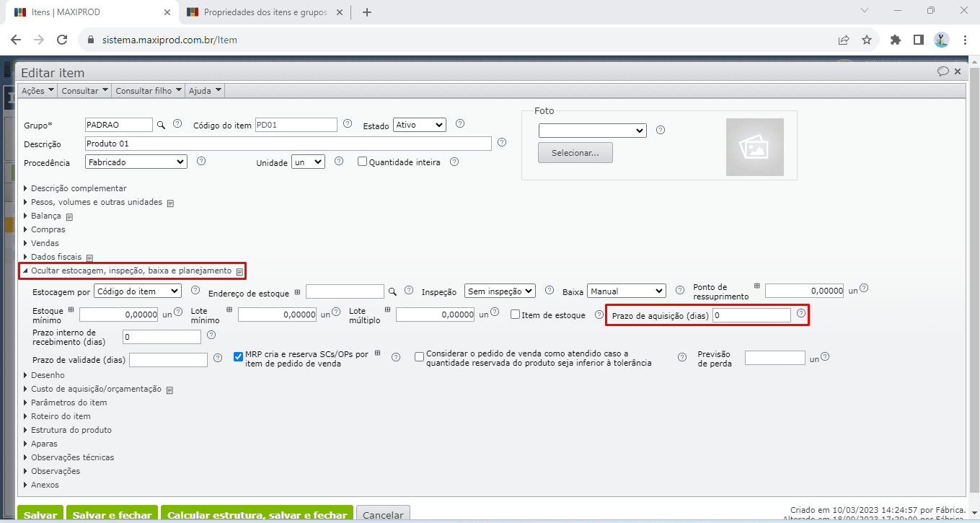Screen dimensions: 980x523
Task: Click help icon beside Prazo de aquisição field
Action: 800,314
